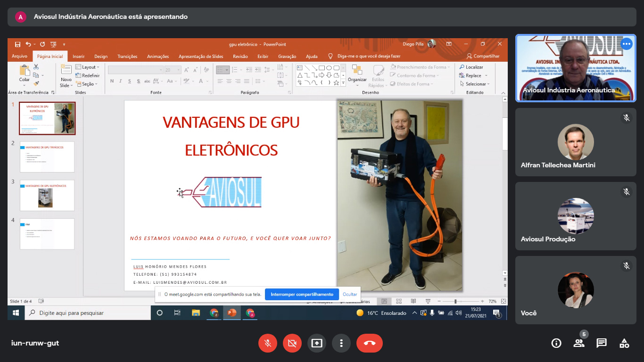Open more options three-dot menu

(341, 343)
